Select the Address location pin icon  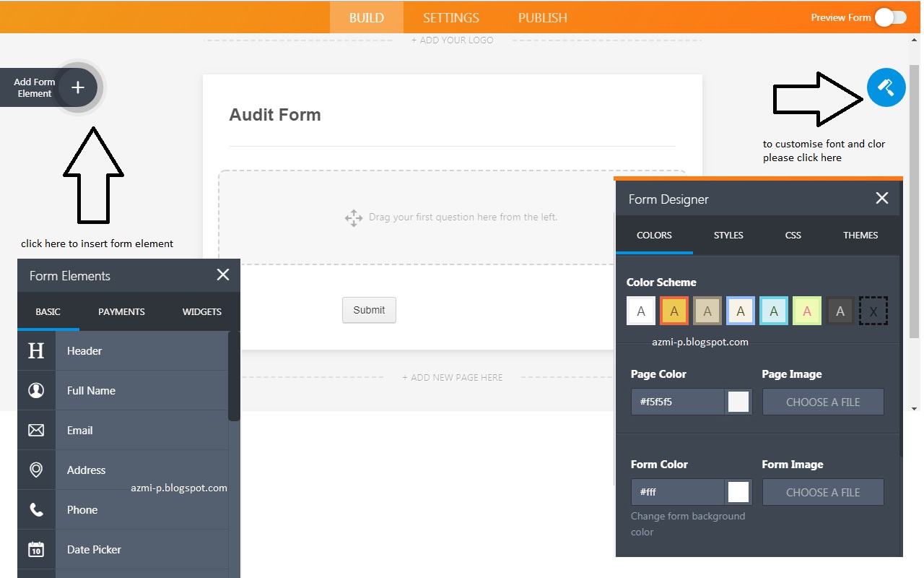[x=36, y=470]
